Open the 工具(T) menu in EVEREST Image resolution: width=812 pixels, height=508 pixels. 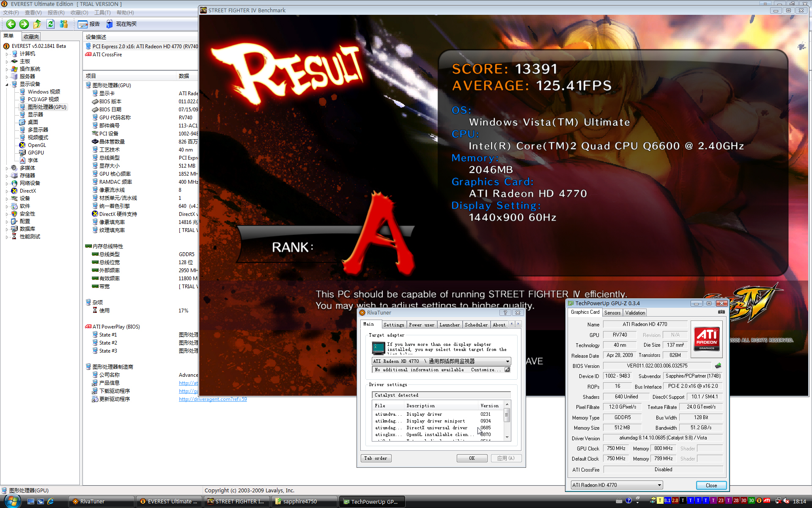102,13
